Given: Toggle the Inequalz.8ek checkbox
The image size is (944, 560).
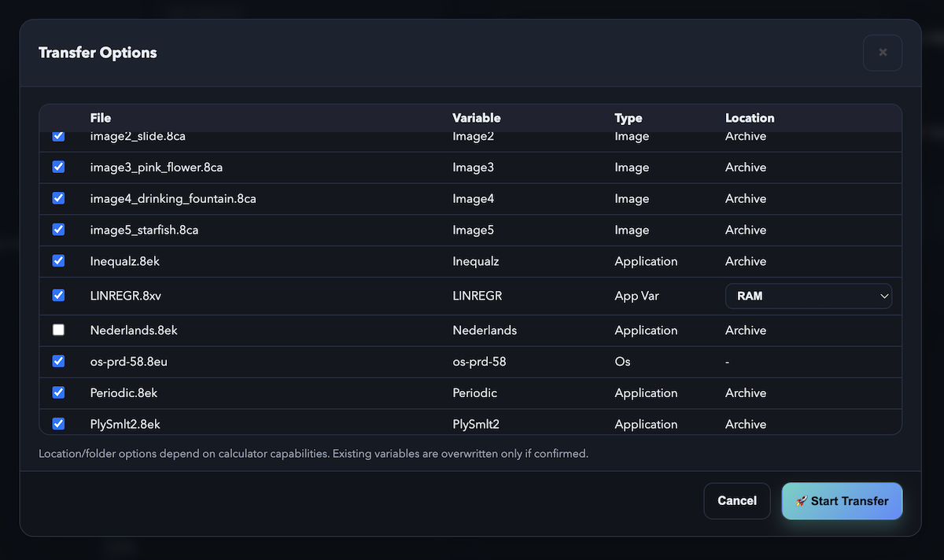Looking at the screenshot, I should (x=58, y=260).
